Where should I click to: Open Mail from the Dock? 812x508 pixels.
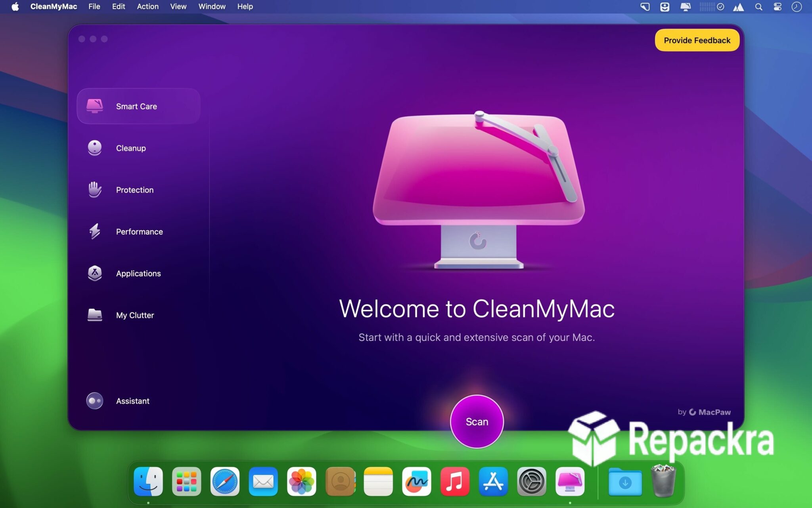pos(263,481)
